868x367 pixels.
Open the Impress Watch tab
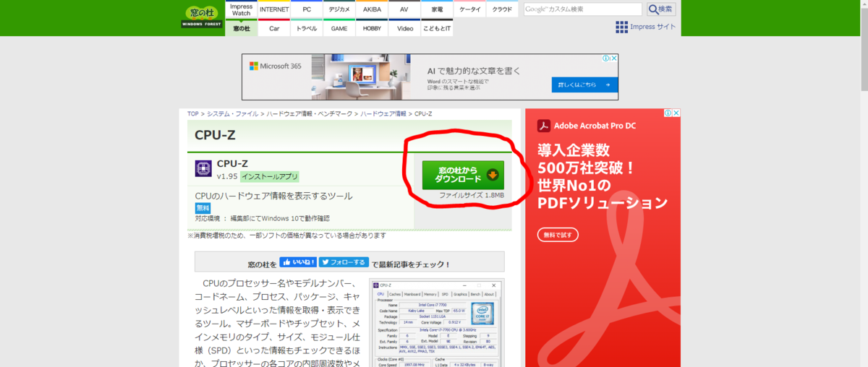241,9
